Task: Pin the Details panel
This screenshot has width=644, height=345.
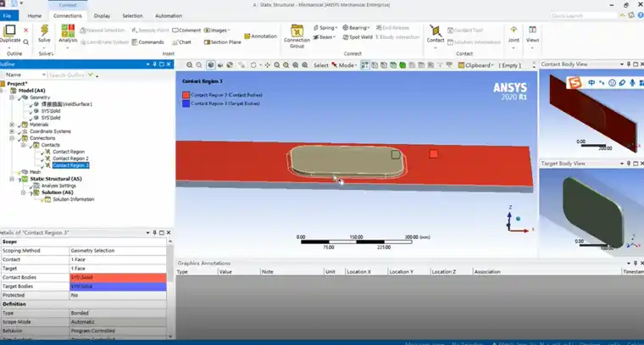Action: click(155, 233)
